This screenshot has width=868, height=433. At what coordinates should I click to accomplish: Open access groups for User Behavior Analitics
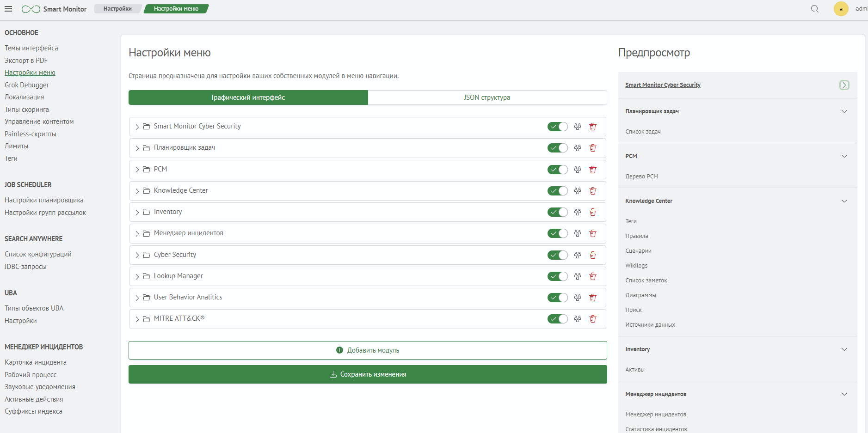coord(578,298)
